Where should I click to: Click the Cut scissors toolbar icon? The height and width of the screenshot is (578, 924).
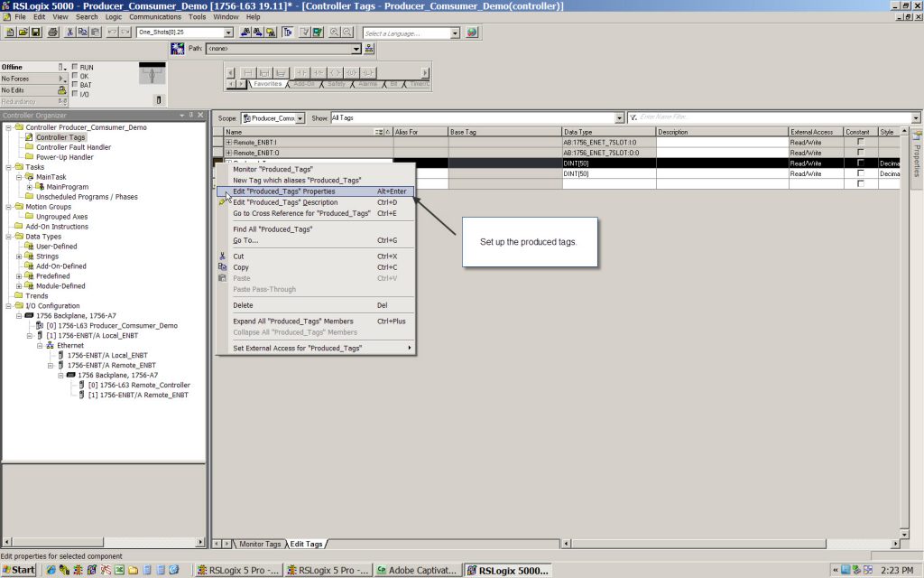point(69,33)
